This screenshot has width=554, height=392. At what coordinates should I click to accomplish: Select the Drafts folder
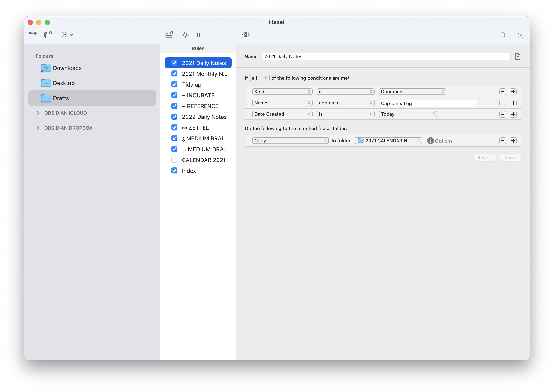tap(92, 98)
